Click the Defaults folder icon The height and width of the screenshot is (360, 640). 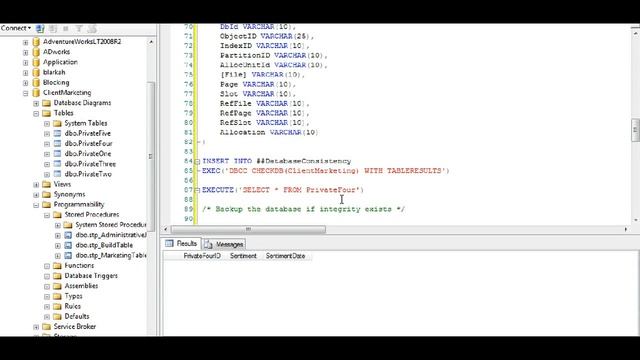58,317
